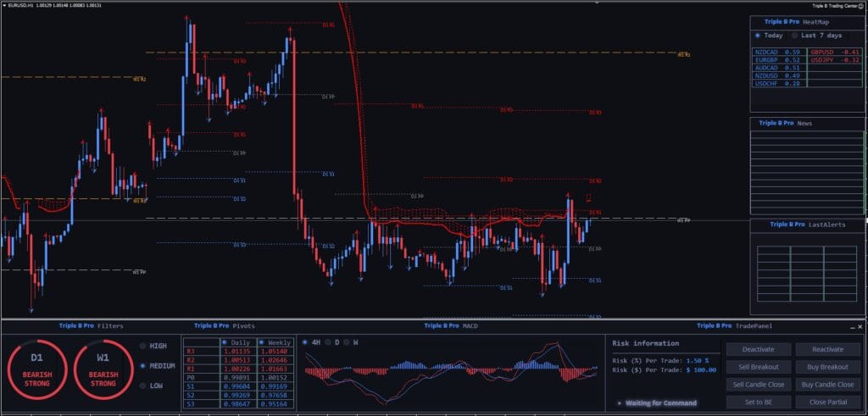Image resolution: width=868 pixels, height=416 pixels.
Task: Select the LOW filter option
Action: [x=151, y=385]
